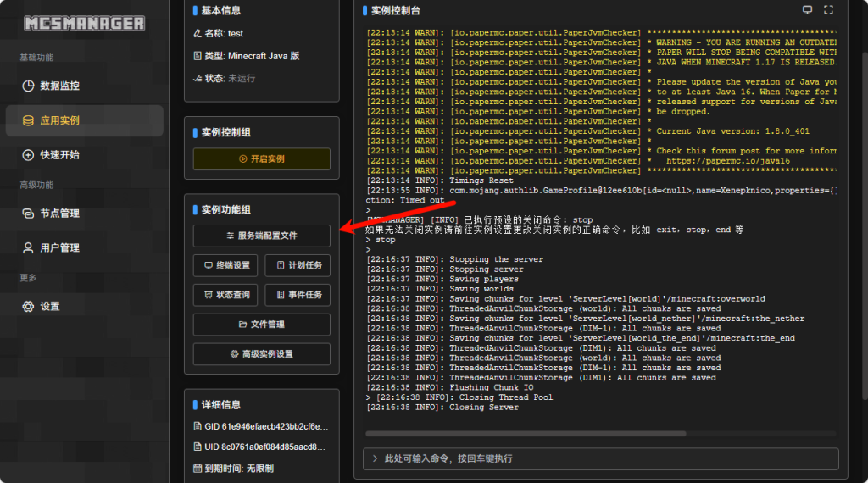
Task: Click the 实例功能组 panel title
Action: [x=225, y=210]
